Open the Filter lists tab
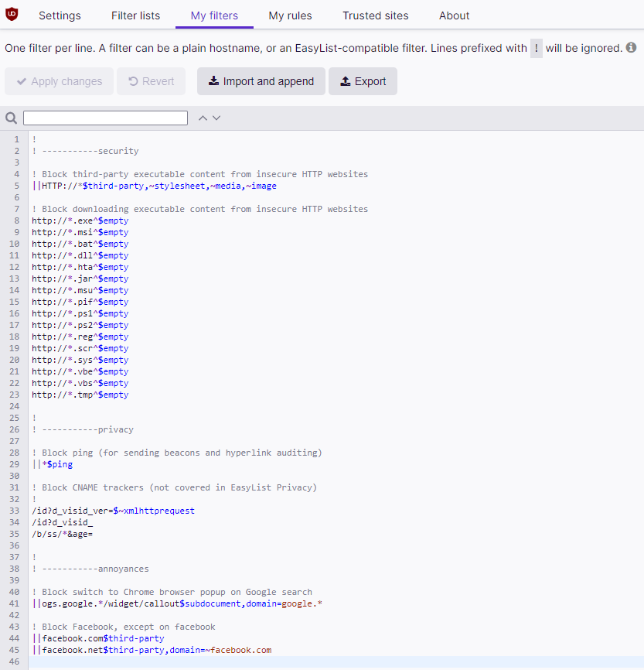This screenshot has width=644, height=670. click(136, 15)
